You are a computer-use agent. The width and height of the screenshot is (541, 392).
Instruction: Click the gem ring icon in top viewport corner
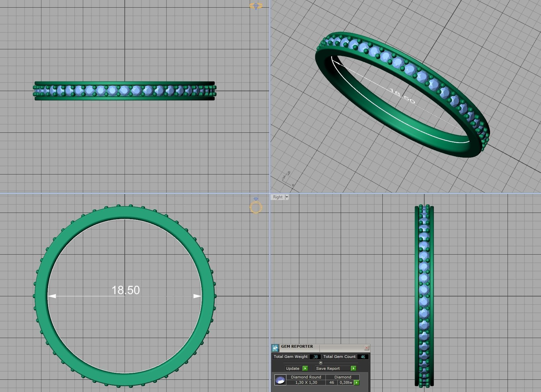click(x=256, y=6)
